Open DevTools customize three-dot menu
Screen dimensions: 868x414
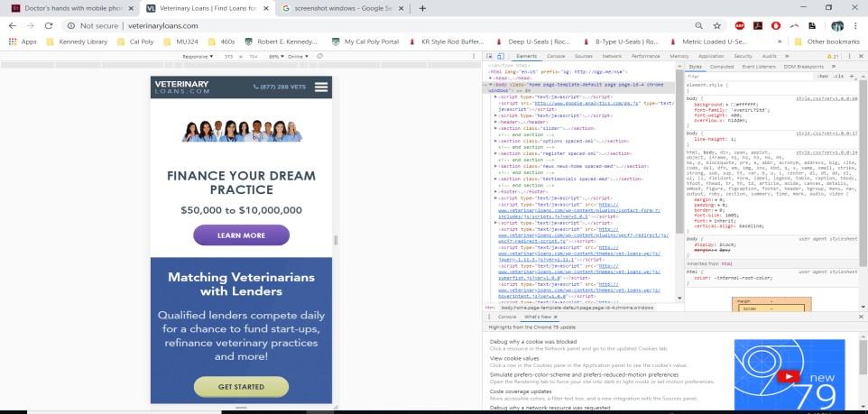[x=849, y=57]
